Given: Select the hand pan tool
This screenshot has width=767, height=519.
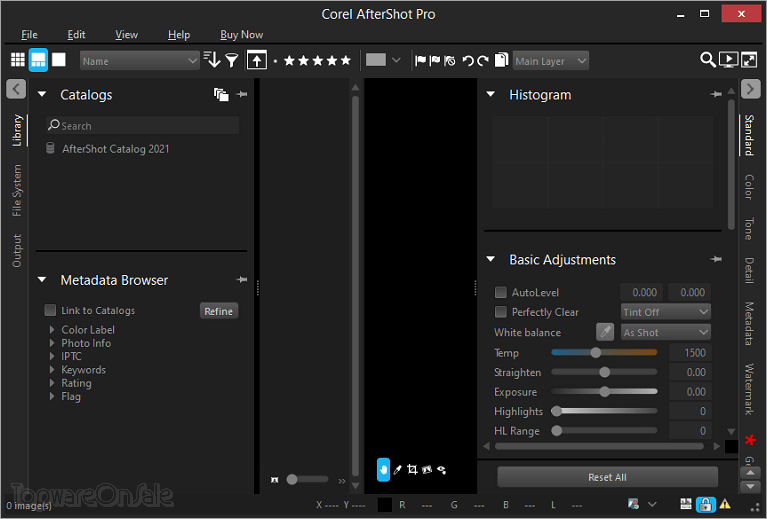Looking at the screenshot, I should click(384, 470).
